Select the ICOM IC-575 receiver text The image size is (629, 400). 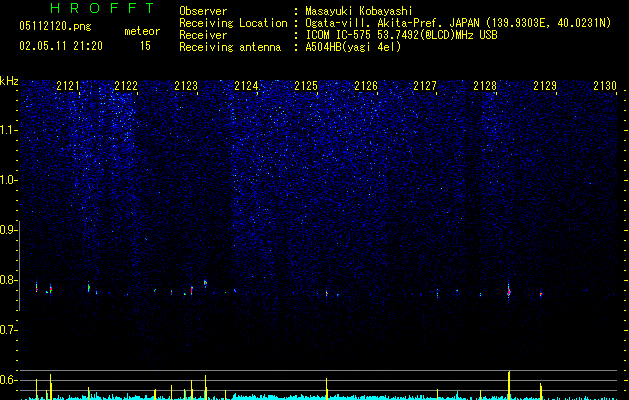401,35
